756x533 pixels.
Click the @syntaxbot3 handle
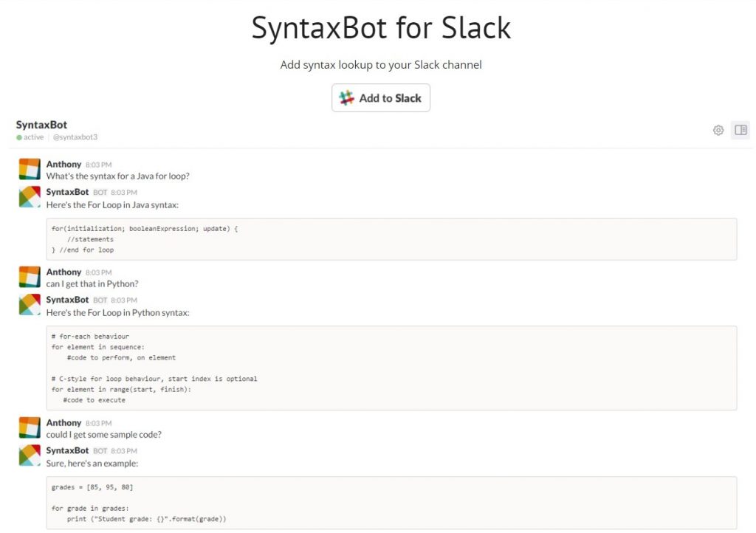click(x=75, y=137)
